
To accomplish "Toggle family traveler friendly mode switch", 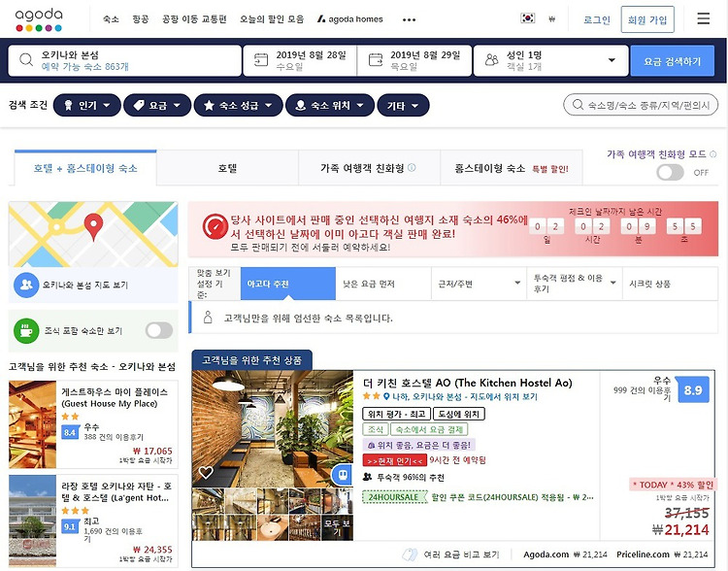I will point(670,173).
